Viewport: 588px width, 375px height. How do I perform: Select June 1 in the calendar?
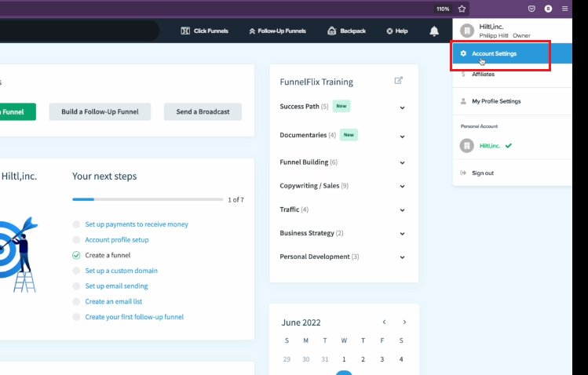click(344, 359)
